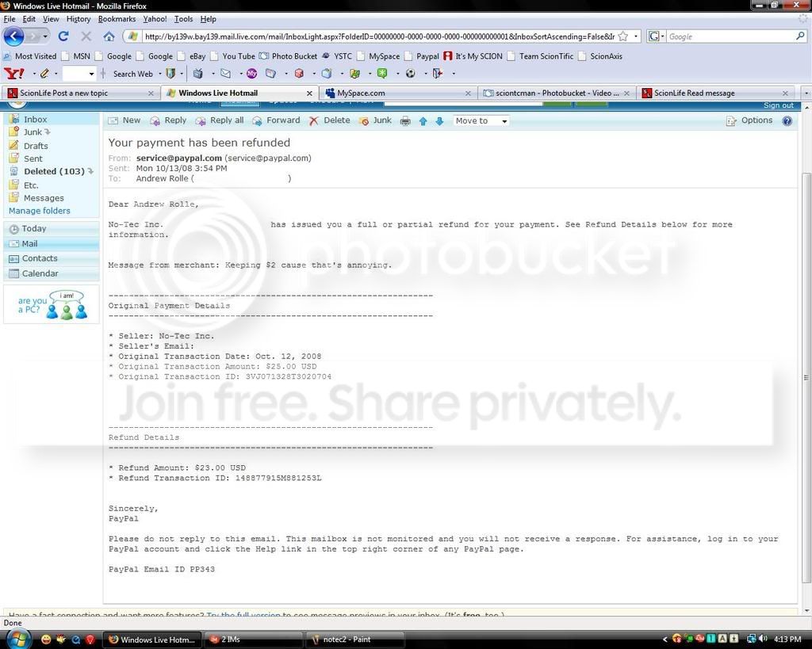Image resolution: width=812 pixels, height=649 pixels.
Task: Reply to the PayPal email
Action: pyautogui.click(x=168, y=120)
